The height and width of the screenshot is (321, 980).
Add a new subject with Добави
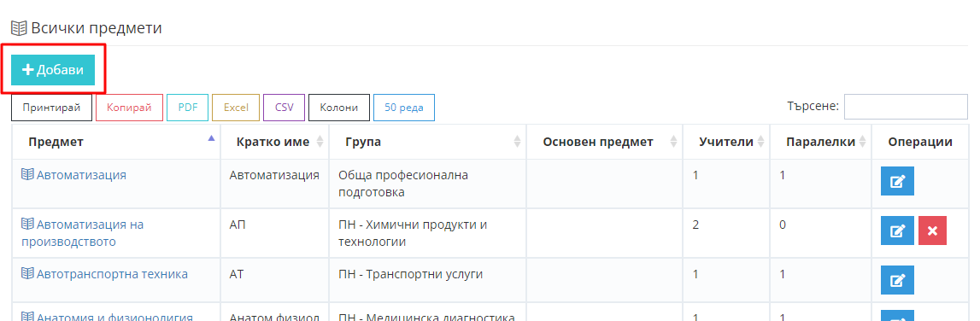coord(53,70)
